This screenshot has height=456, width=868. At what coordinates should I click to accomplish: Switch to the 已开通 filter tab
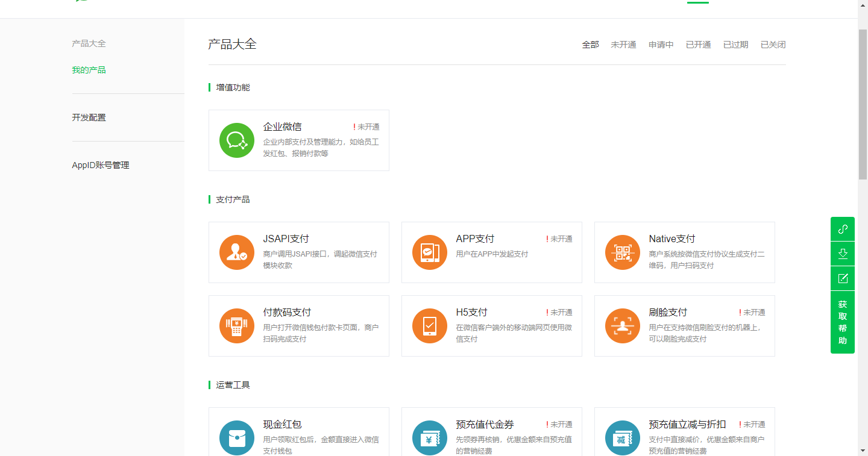pyautogui.click(x=698, y=45)
